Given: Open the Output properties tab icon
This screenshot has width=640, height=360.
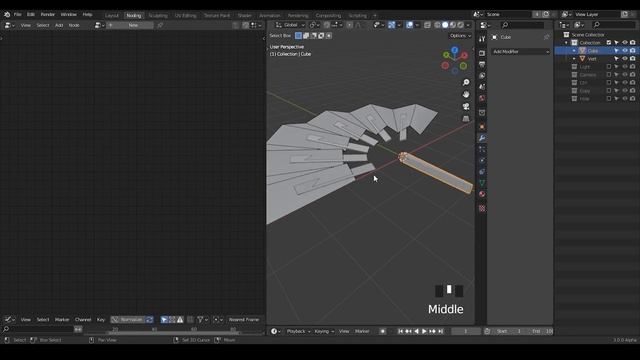Looking at the screenshot, I should click(x=482, y=64).
